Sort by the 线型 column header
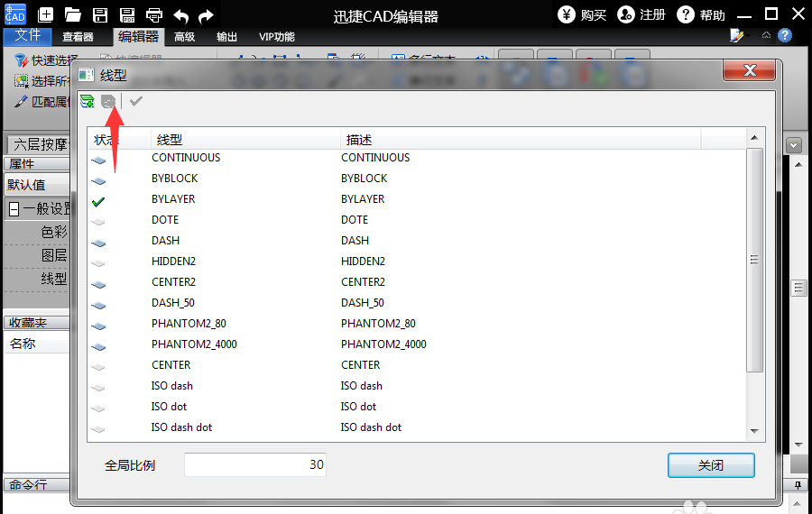812x514 pixels. tap(245, 139)
